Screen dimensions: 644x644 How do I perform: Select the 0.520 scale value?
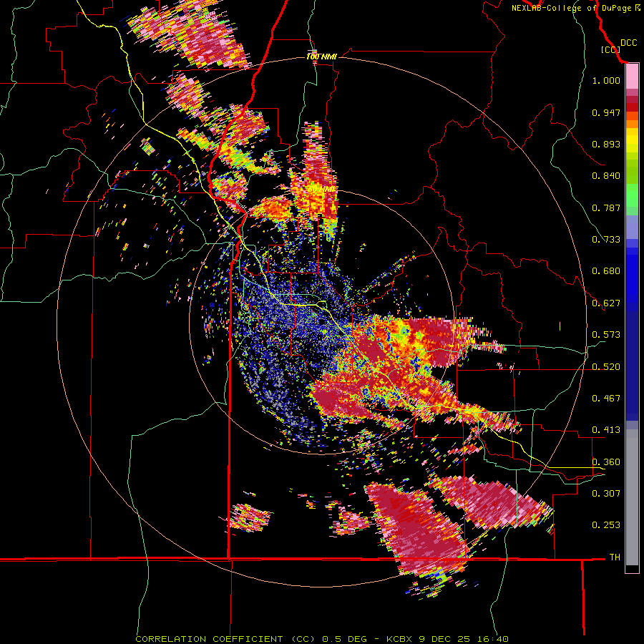pos(606,367)
